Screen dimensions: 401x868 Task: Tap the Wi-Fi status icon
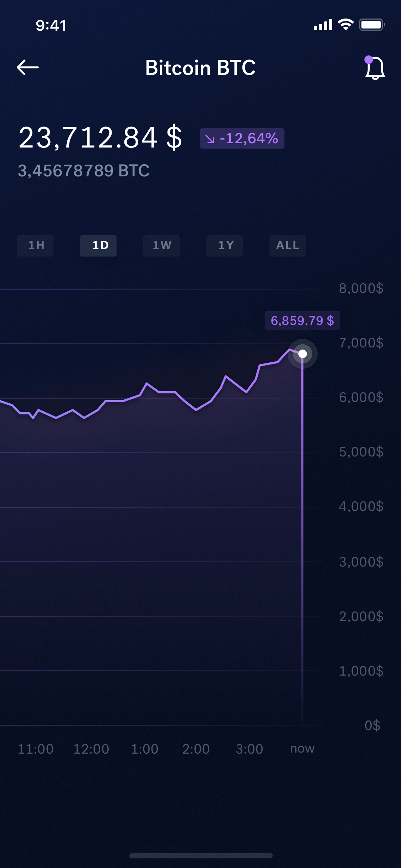tap(345, 25)
